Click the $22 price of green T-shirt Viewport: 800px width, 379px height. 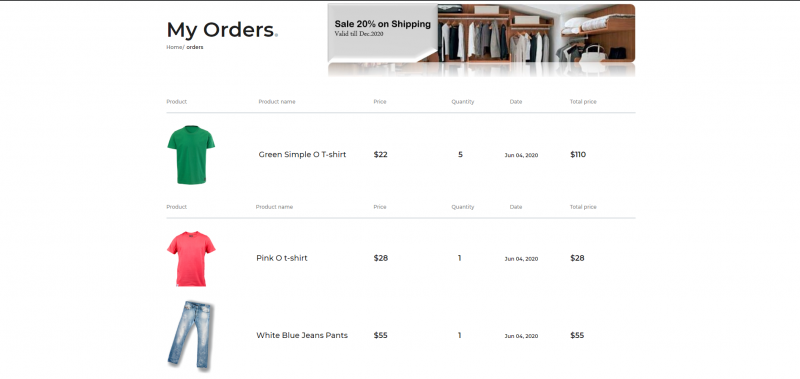(x=381, y=155)
